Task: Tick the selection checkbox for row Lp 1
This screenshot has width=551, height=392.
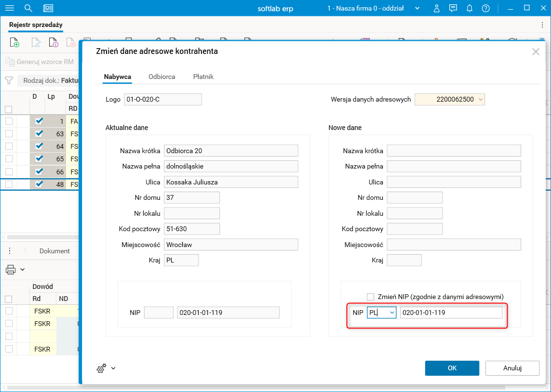Action: point(9,121)
